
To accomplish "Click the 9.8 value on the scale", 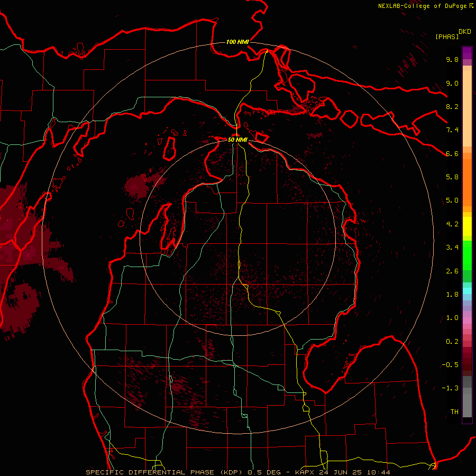I will (x=452, y=59).
